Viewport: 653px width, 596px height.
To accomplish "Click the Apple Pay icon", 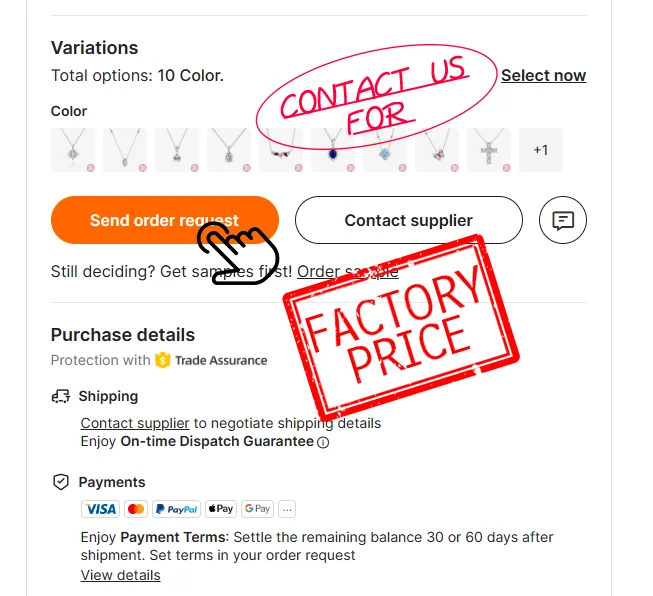I will coord(220,509).
